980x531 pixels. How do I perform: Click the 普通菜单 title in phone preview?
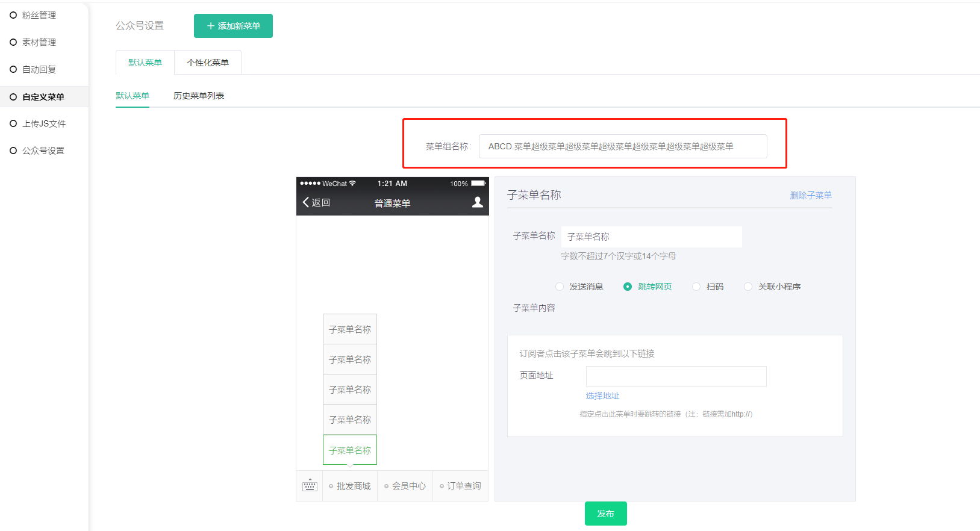click(392, 203)
